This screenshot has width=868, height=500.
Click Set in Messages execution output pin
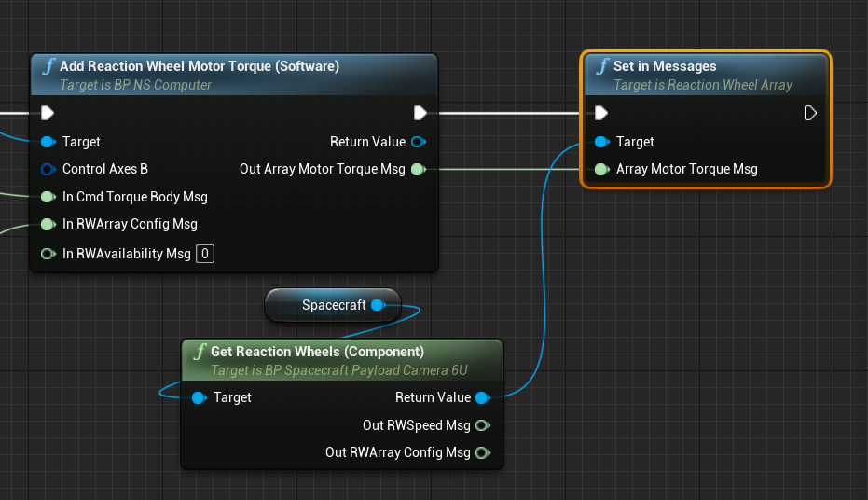(810, 113)
